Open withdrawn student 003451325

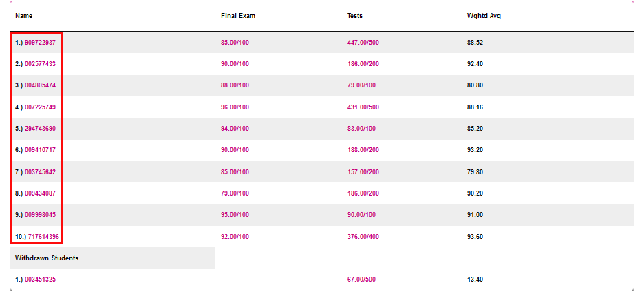pyautogui.click(x=40, y=280)
